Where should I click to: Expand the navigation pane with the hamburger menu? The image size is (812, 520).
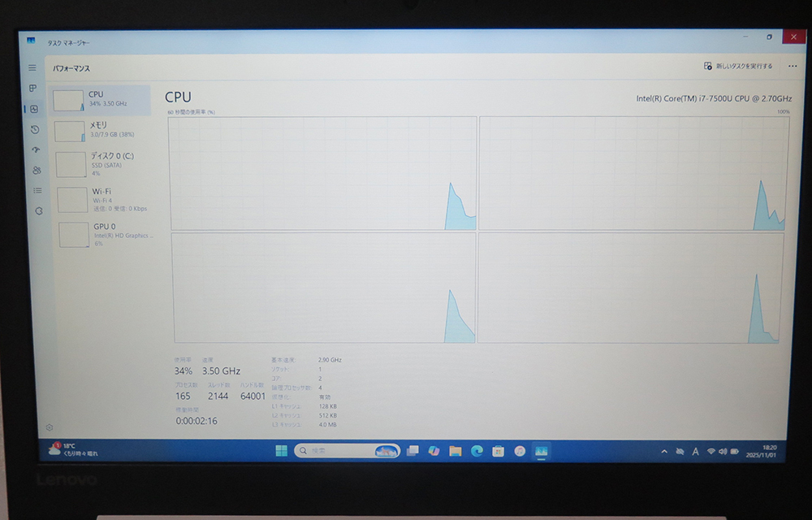coord(32,67)
